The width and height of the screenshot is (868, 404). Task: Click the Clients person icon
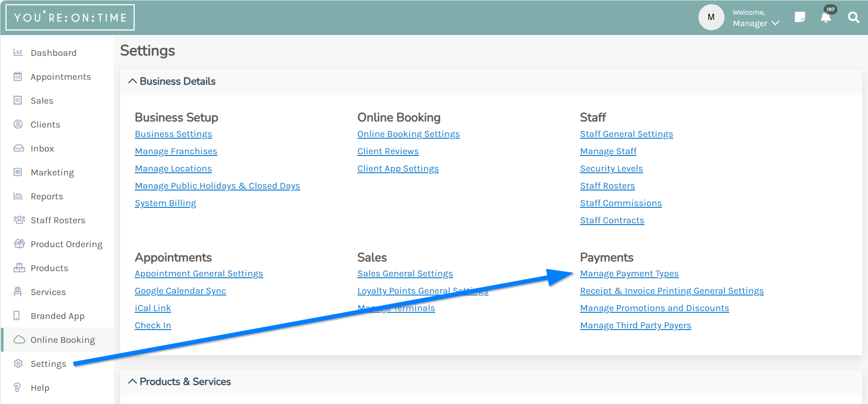click(18, 124)
